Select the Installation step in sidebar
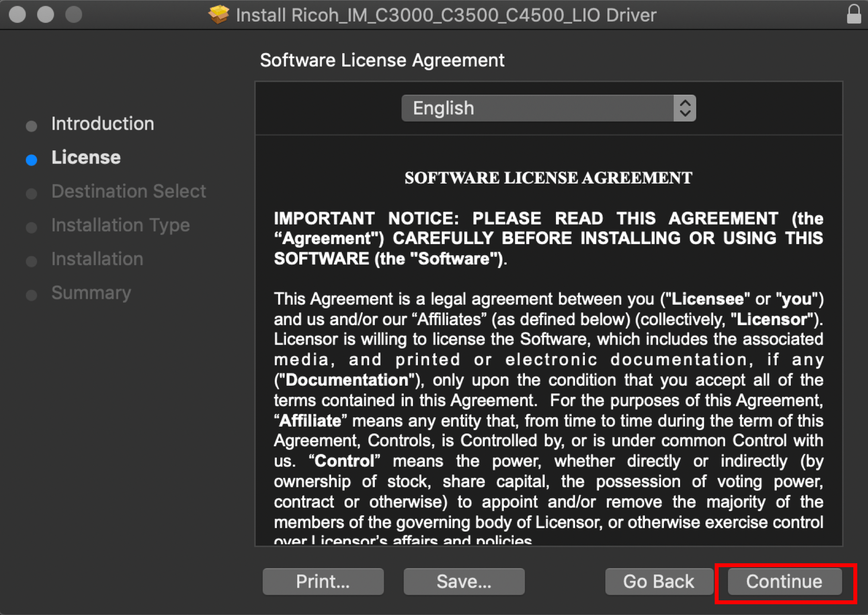This screenshot has height=615, width=868. [97, 259]
